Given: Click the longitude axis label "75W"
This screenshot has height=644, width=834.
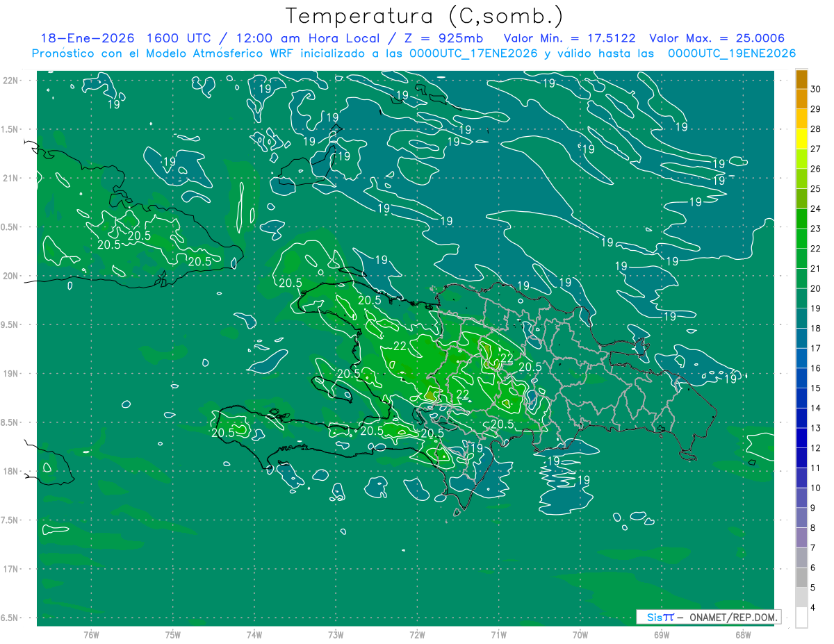Looking at the screenshot, I should tap(172, 635).
